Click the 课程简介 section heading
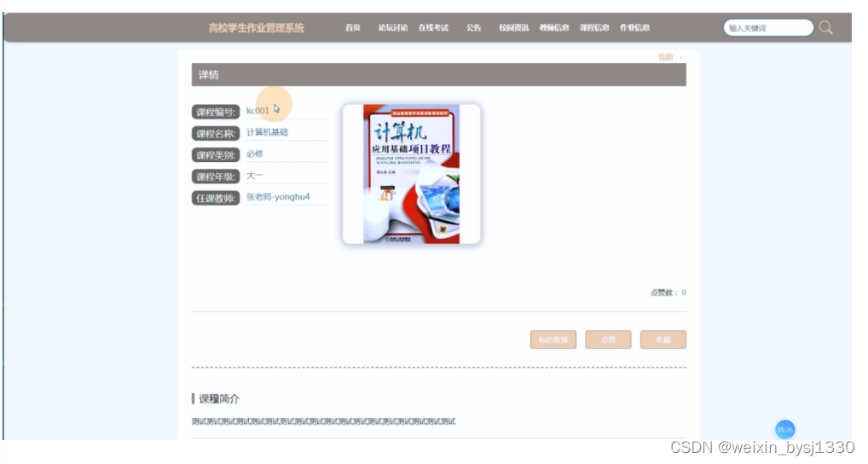Image resolution: width=868 pixels, height=464 pixels. (x=218, y=398)
